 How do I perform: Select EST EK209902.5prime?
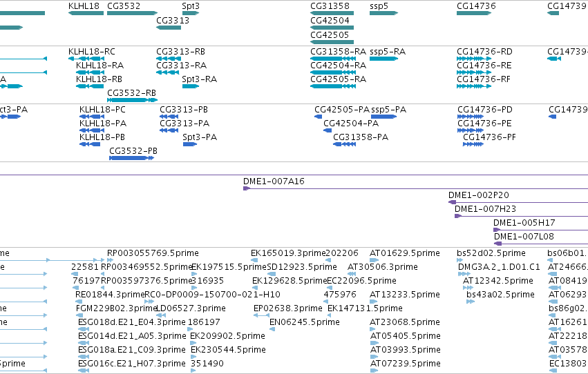(x=193, y=344)
